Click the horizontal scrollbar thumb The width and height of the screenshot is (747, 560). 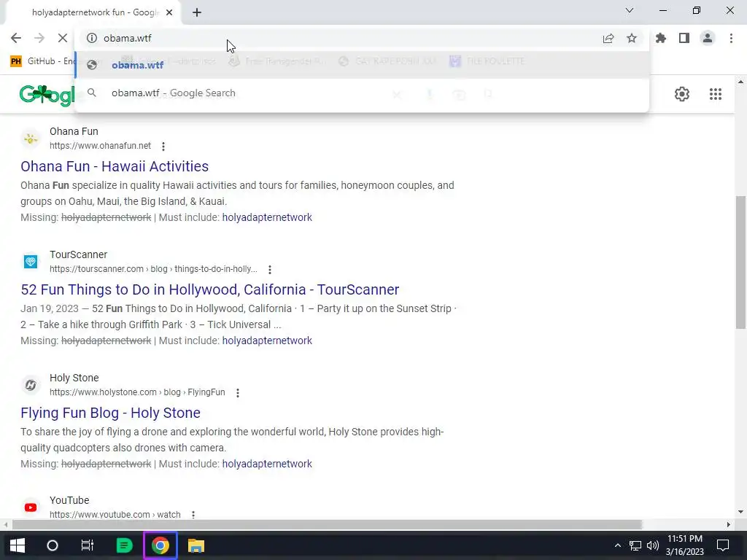327,524
